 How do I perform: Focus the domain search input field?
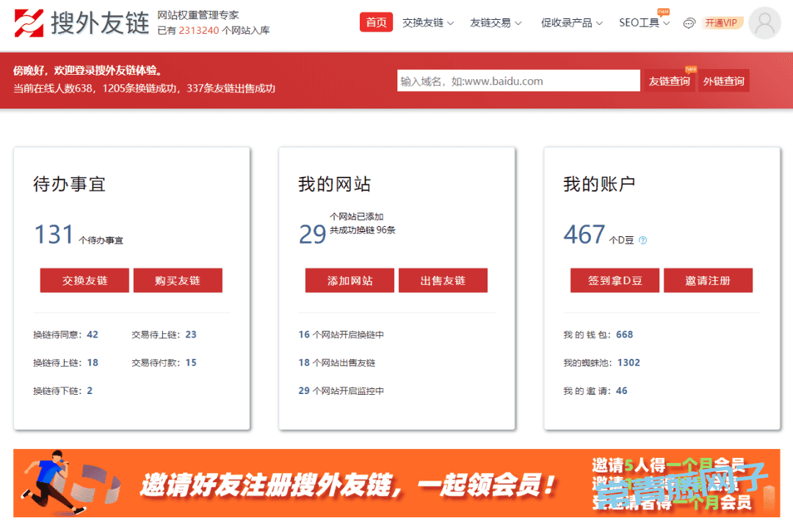click(518, 81)
